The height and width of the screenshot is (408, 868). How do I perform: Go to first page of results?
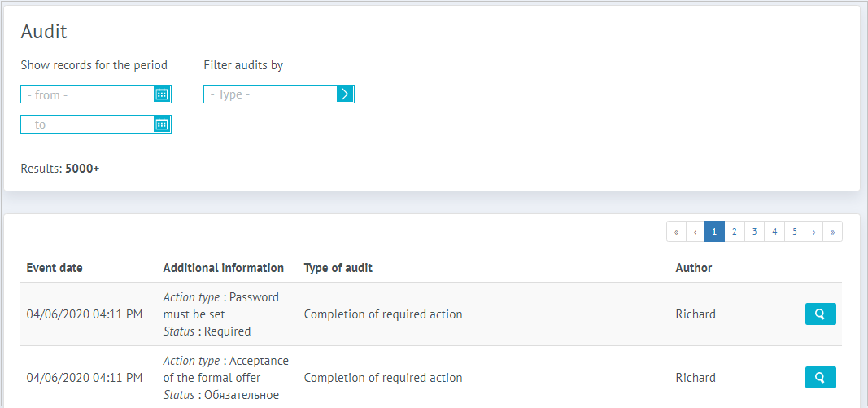click(676, 232)
